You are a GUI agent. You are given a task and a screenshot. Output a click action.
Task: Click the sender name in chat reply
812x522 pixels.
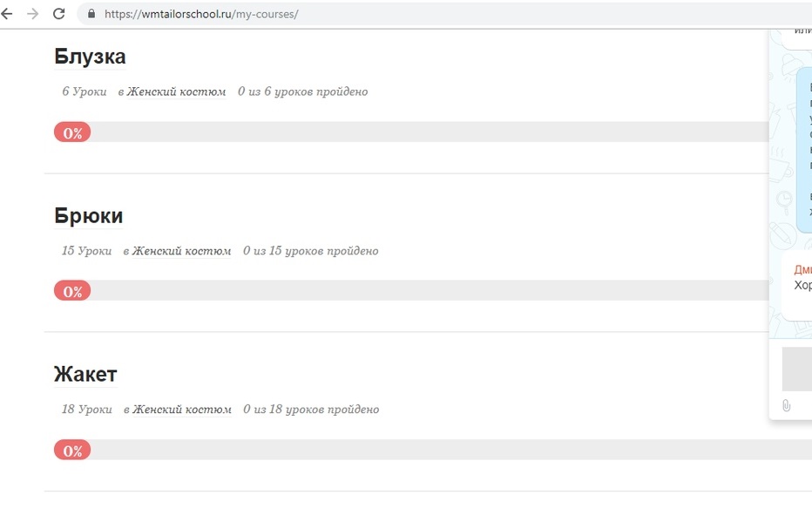click(x=803, y=269)
